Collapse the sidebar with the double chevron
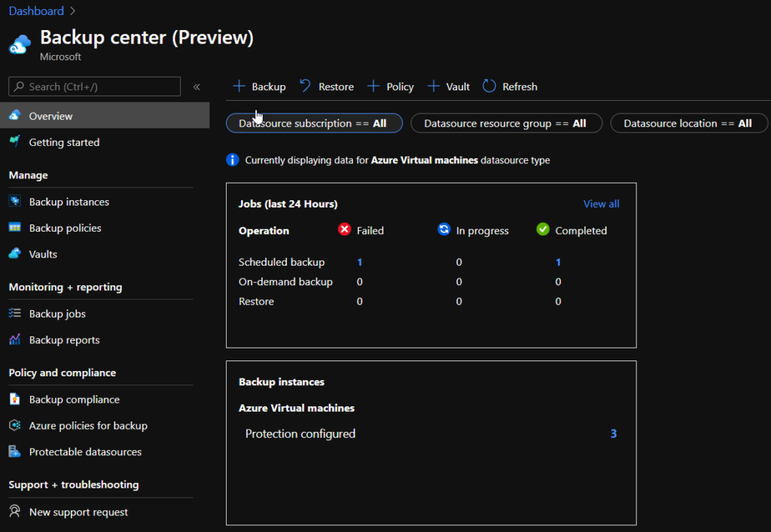This screenshot has width=771, height=532. point(197,87)
